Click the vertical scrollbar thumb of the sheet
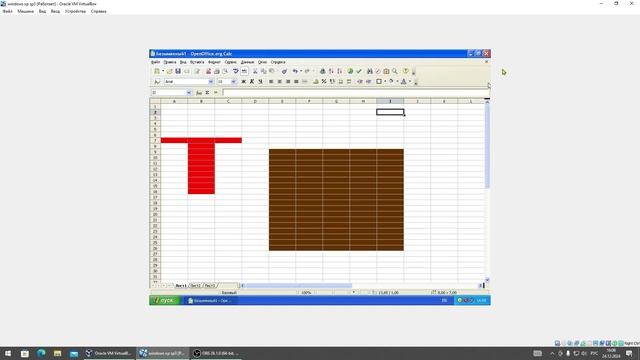 tap(487, 147)
